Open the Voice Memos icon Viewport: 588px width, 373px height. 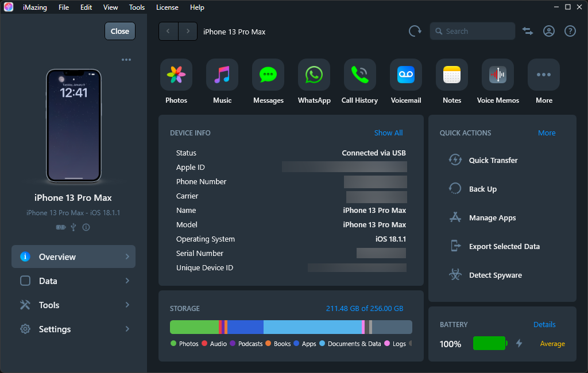point(498,75)
